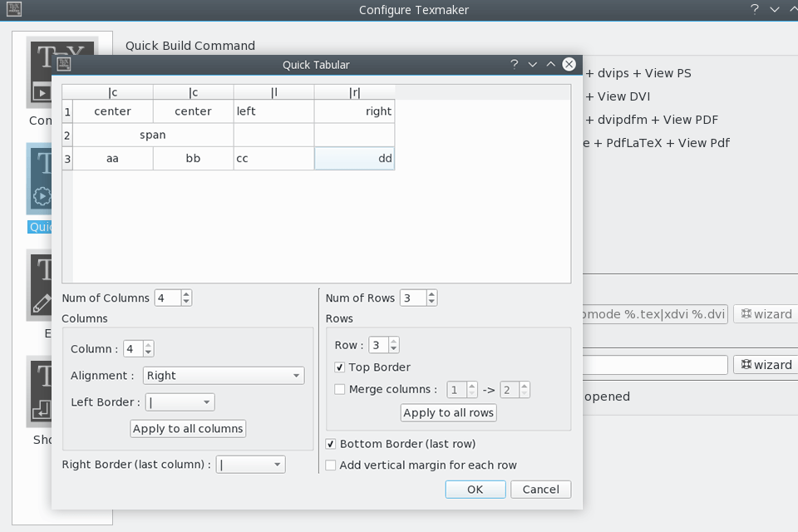The width and height of the screenshot is (798, 532).
Task: Select row header 2 in table
Action: [67, 135]
